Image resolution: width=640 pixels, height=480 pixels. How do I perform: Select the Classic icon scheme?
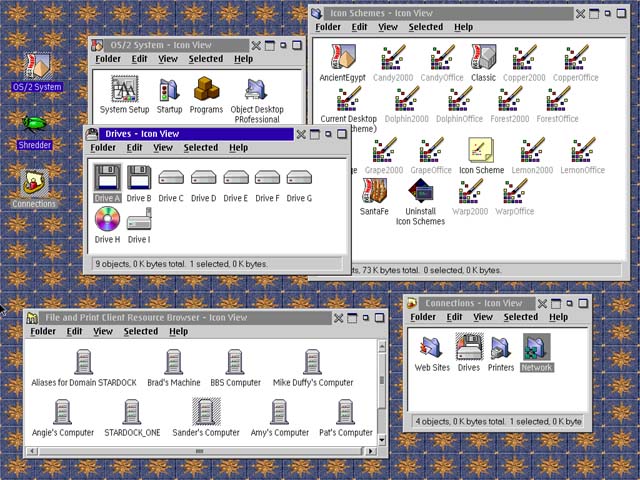[x=484, y=57]
